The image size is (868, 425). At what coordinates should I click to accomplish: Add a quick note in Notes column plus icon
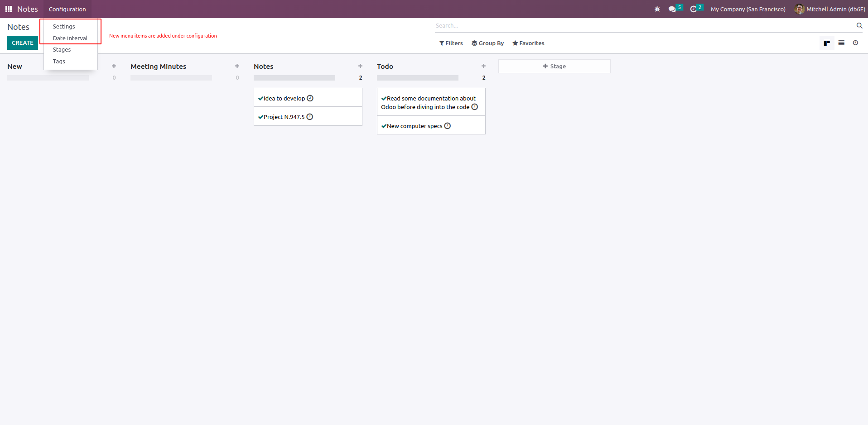point(360,66)
